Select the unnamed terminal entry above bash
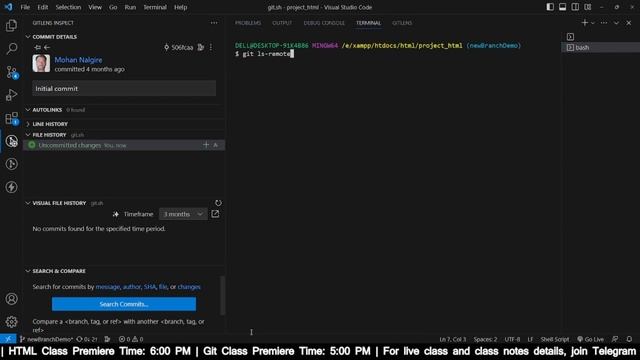The image size is (640, 360). point(571,37)
